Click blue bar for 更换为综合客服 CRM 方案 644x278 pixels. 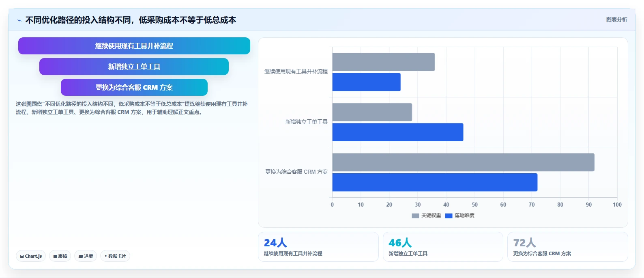pyautogui.click(x=435, y=182)
